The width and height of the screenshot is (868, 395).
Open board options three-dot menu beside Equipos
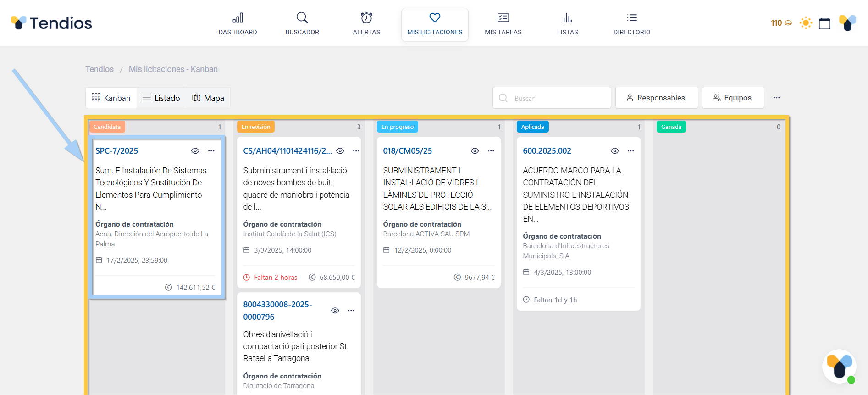click(776, 98)
